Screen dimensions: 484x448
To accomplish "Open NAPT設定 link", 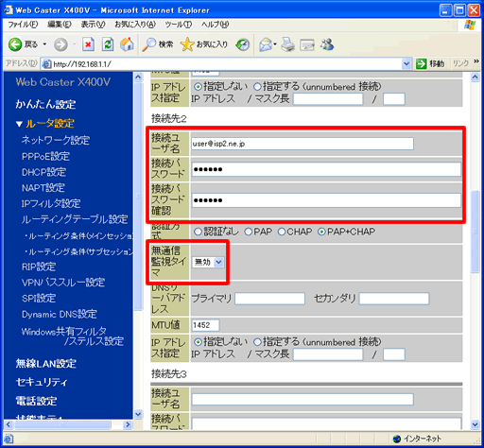I will (43, 188).
